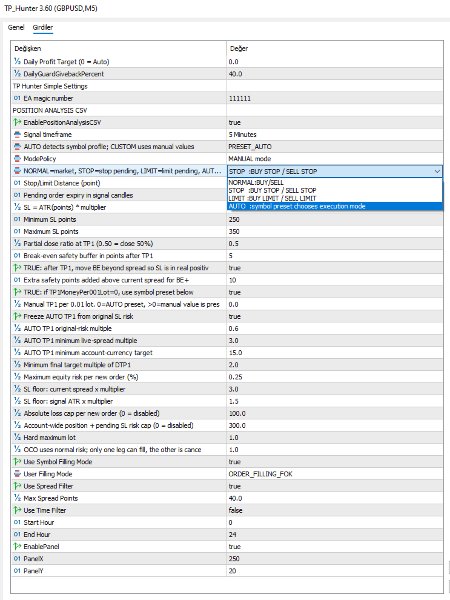
Task: Edit End Hour value 24
Action: [335, 535]
